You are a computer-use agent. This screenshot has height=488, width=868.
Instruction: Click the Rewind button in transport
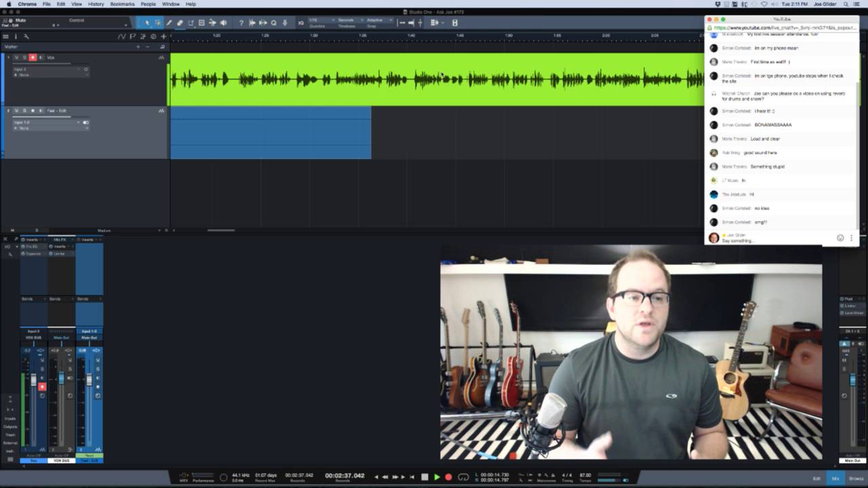coord(386,477)
